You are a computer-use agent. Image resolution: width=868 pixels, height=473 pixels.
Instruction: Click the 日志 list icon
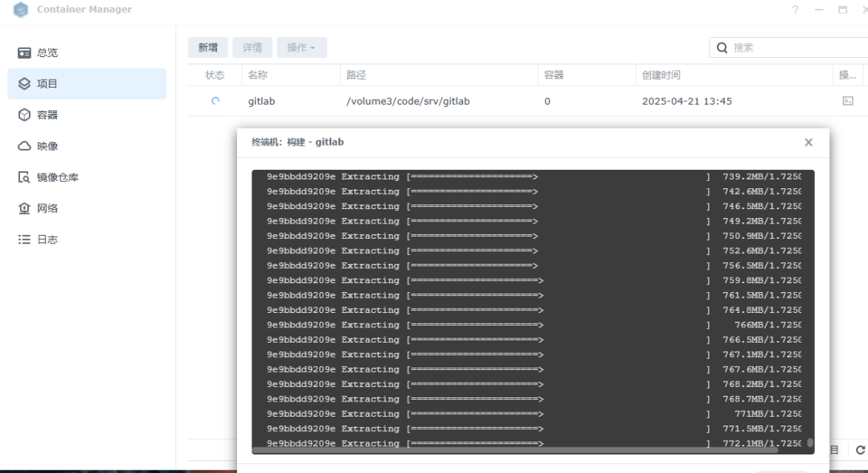click(x=24, y=239)
